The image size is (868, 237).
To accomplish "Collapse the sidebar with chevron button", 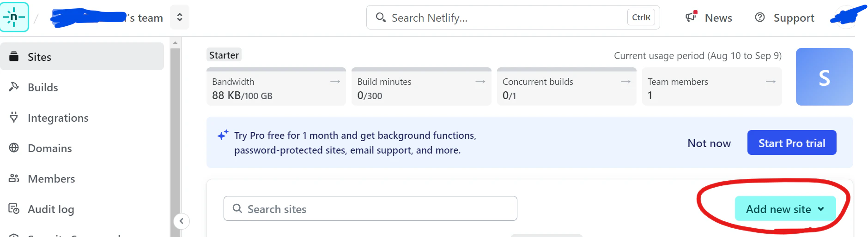I will coord(182,221).
